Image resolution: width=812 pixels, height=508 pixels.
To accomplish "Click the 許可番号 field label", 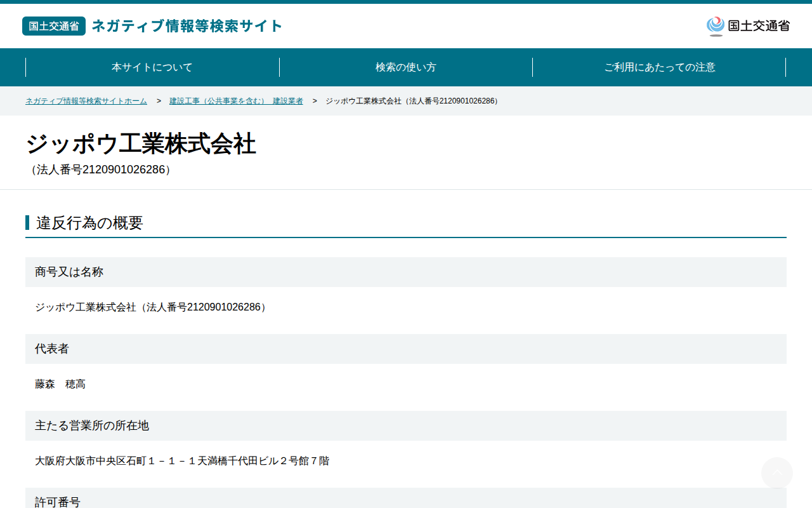I will coord(58,502).
